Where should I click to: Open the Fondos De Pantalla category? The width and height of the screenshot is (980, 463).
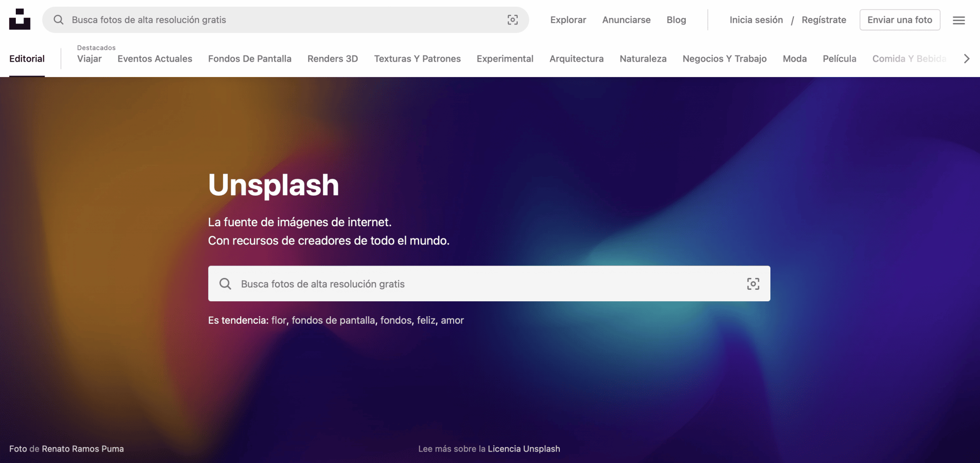coord(249,59)
